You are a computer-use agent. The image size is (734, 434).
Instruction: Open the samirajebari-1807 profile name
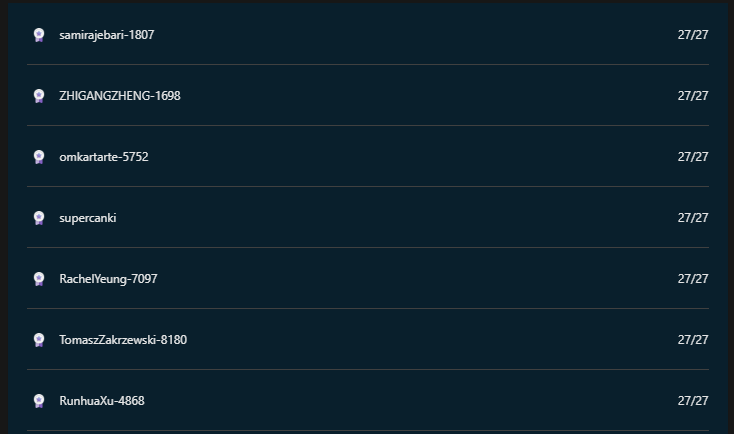(x=107, y=35)
